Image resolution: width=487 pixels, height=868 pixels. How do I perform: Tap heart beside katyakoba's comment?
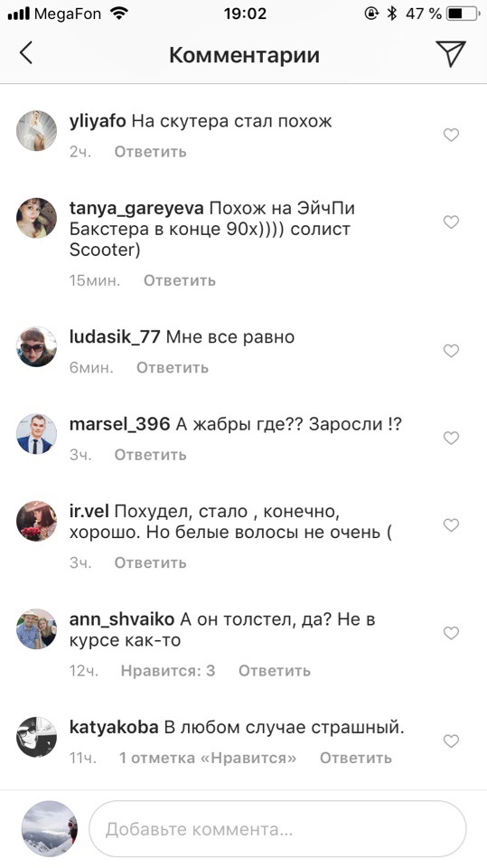452,741
